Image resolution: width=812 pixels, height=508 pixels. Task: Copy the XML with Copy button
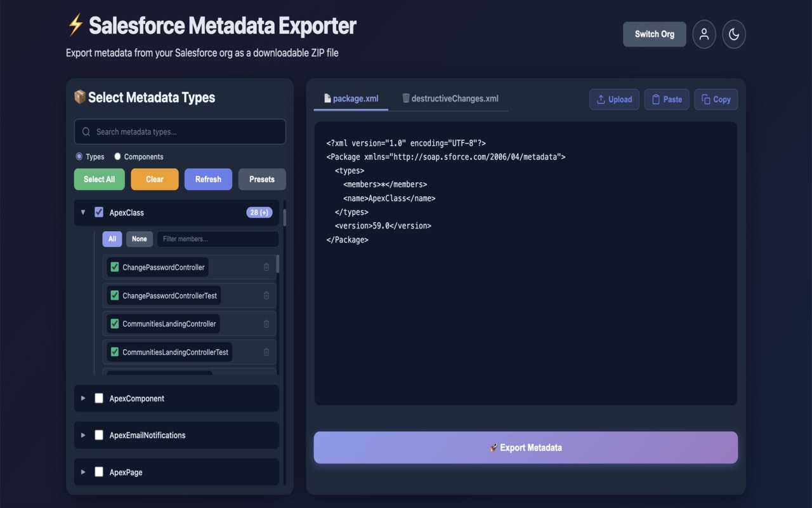716,99
